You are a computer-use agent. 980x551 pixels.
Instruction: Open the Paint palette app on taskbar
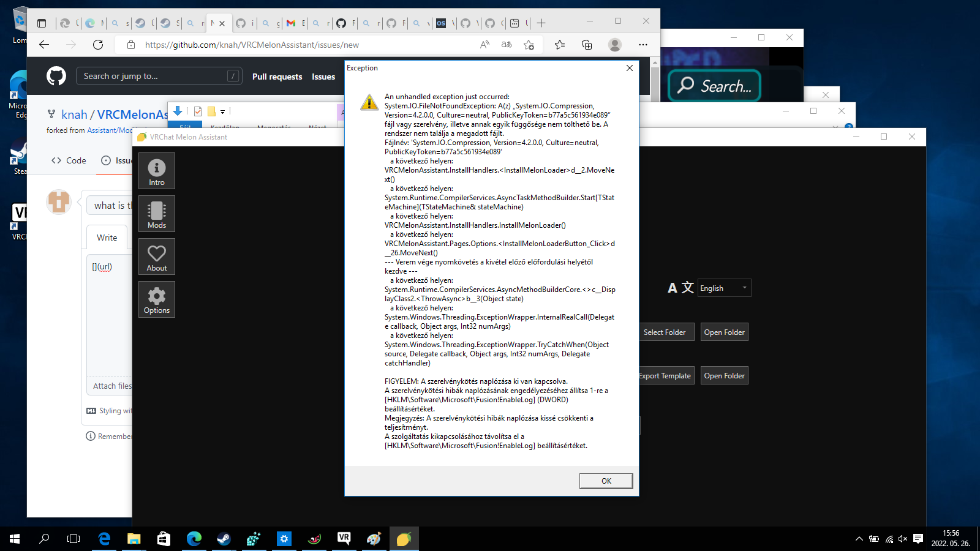(374, 539)
